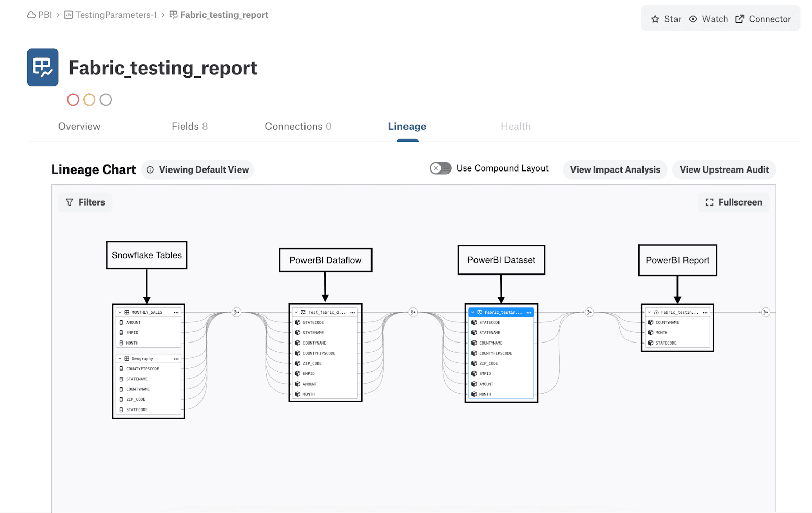
Task: Click the info icon beside Viewing Default View
Action: (x=150, y=169)
